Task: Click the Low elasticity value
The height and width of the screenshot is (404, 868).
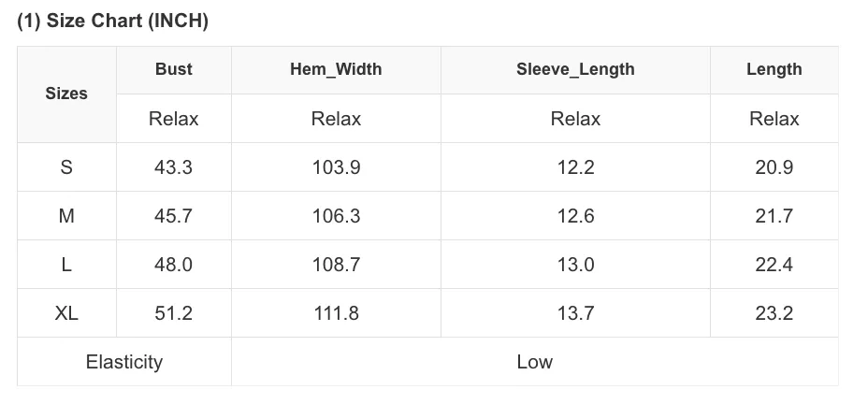Action: pyautogui.click(x=535, y=361)
